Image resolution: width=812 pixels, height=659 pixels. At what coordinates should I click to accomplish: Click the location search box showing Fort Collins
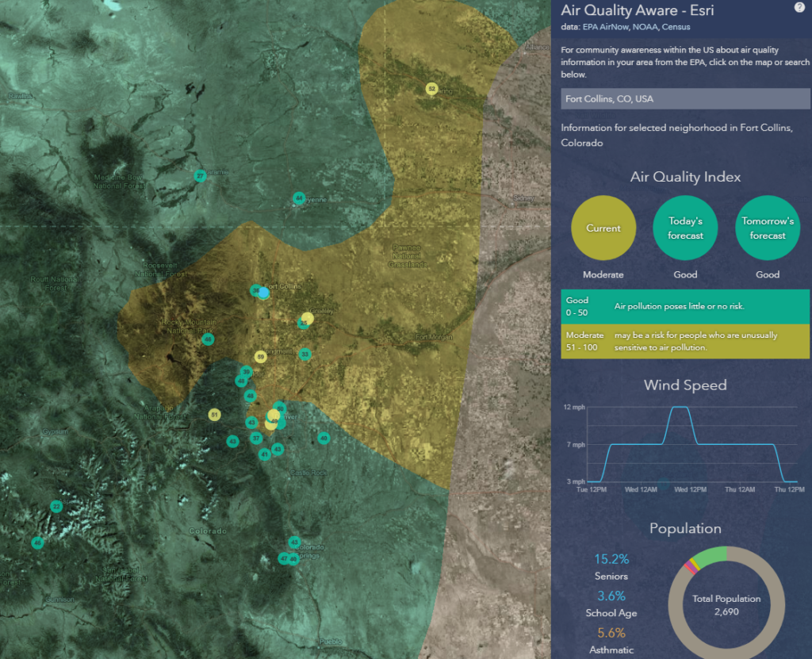pos(685,99)
